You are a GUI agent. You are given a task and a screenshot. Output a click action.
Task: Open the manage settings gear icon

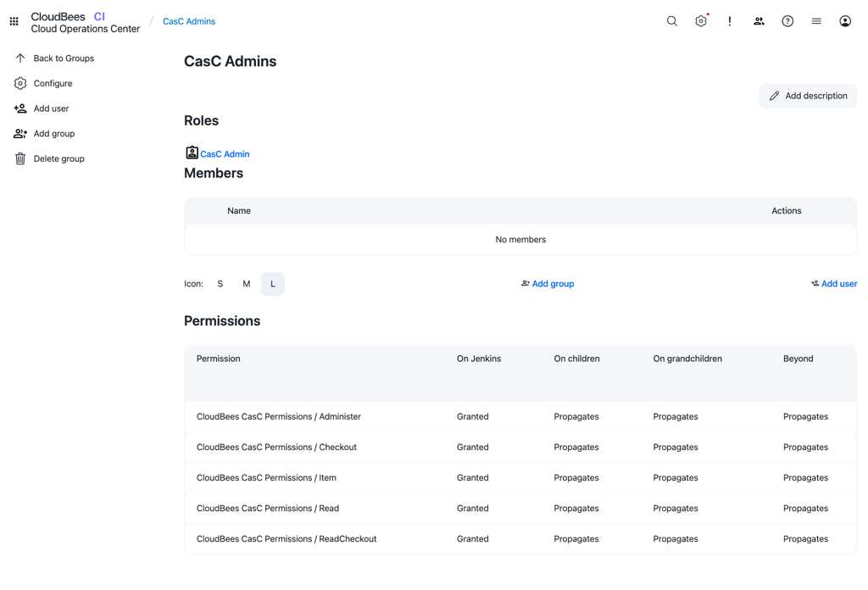[x=701, y=21]
